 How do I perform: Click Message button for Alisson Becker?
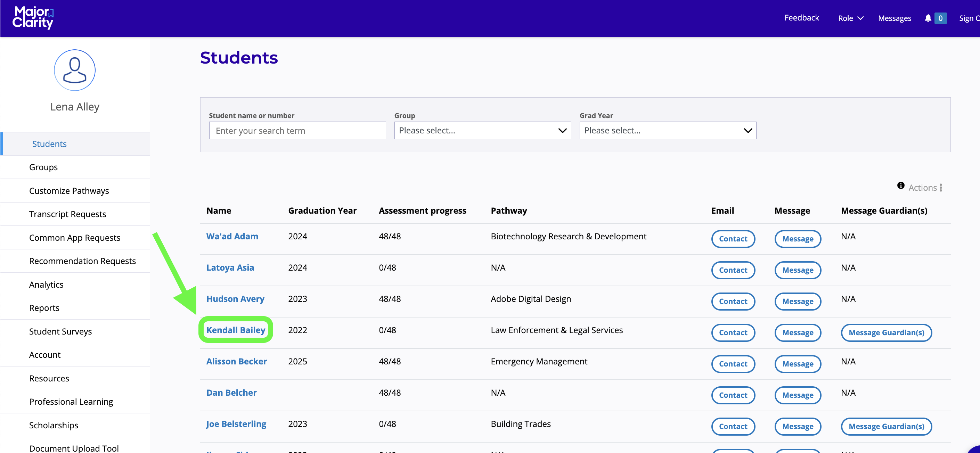click(x=798, y=364)
